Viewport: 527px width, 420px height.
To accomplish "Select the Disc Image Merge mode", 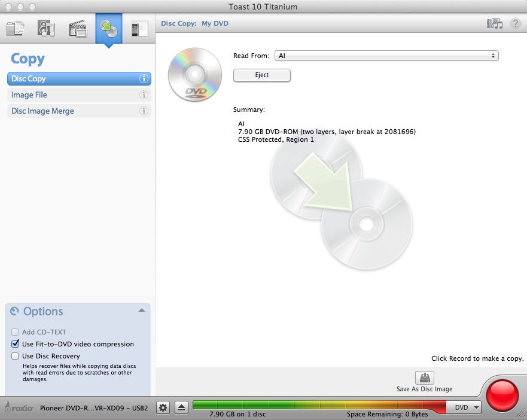I will click(79, 111).
